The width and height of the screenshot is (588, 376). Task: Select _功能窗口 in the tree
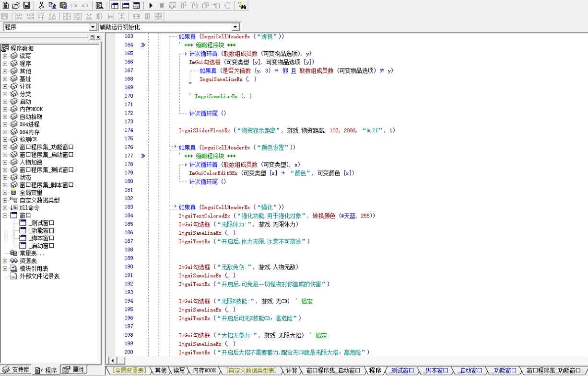pyautogui.click(x=41, y=230)
